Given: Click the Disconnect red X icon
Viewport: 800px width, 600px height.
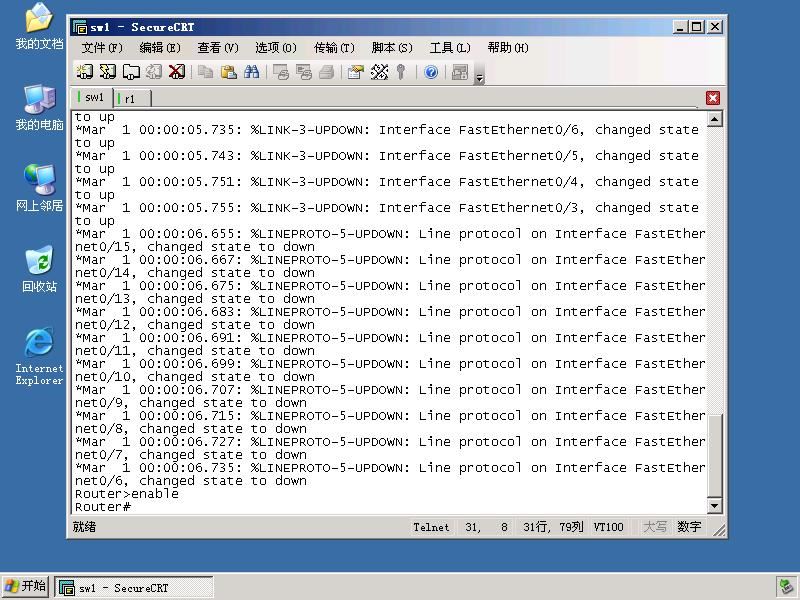Looking at the screenshot, I should point(177,72).
